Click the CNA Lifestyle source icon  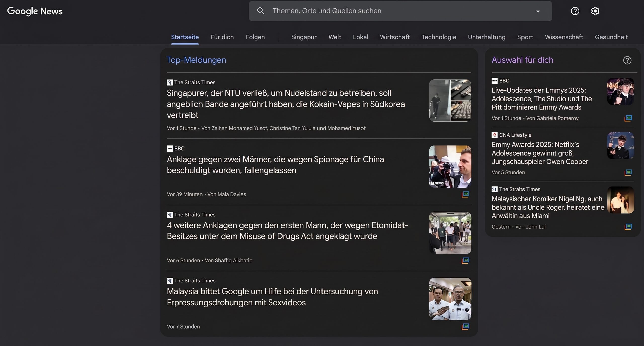tap(495, 135)
